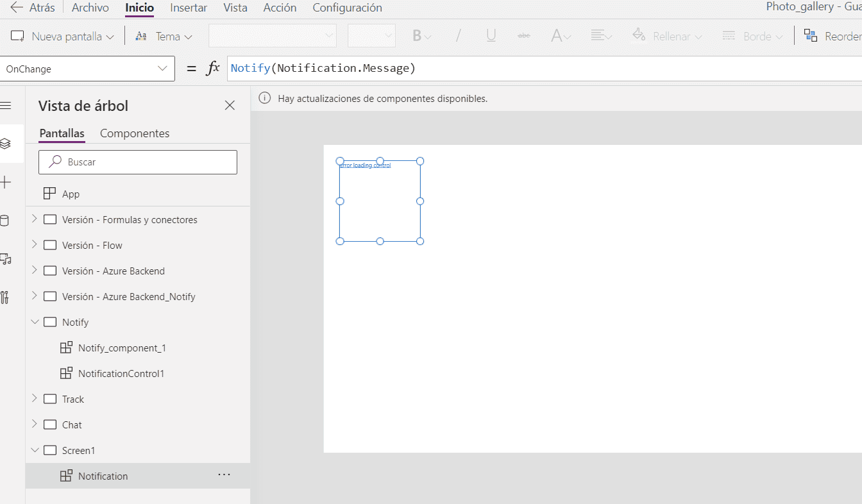Click the Notify_component_1 component icon

pos(66,348)
